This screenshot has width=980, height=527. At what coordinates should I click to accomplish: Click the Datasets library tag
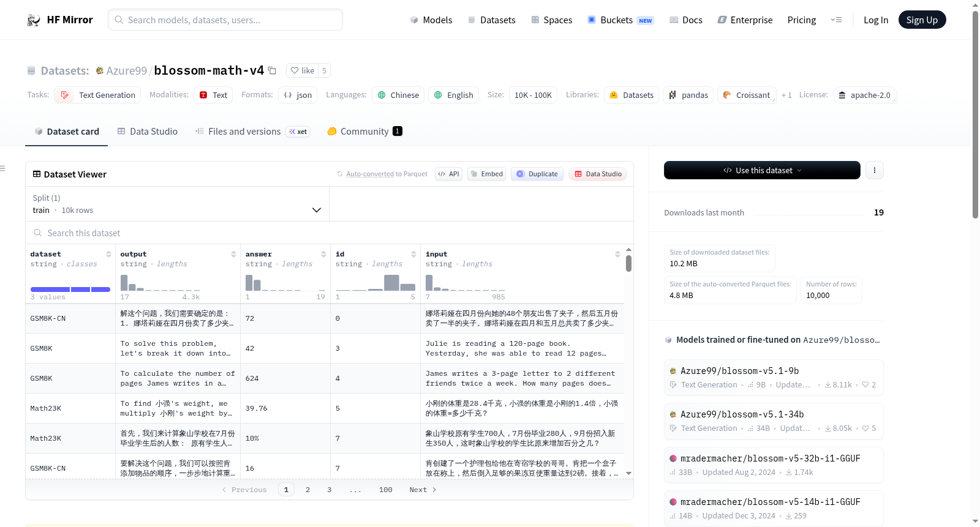[x=631, y=95]
